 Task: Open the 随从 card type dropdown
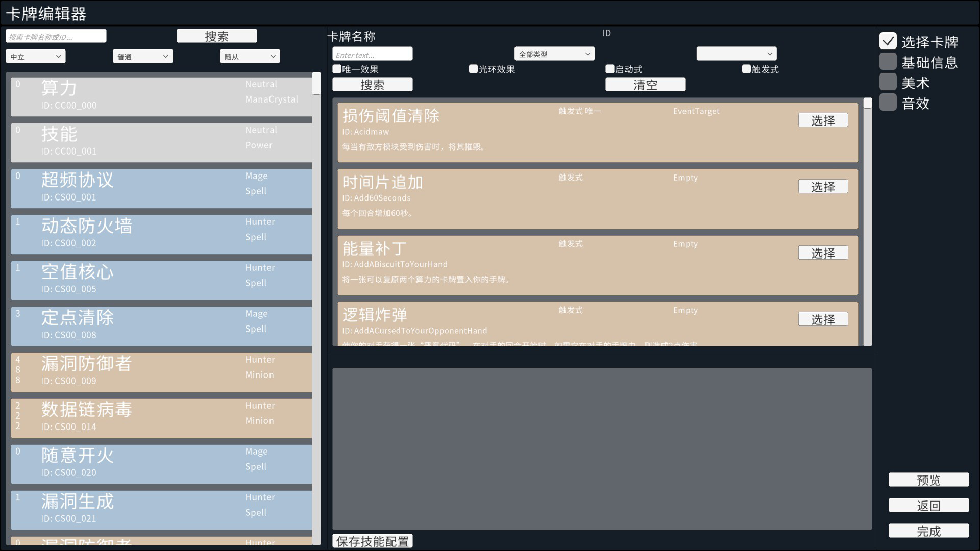(x=250, y=56)
